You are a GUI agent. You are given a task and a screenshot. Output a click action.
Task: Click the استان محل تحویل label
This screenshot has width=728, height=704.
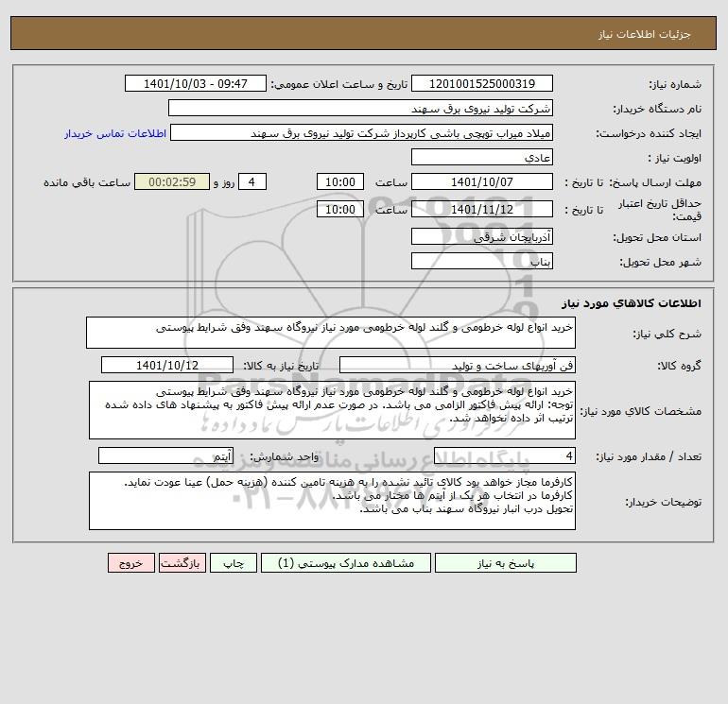point(657,237)
